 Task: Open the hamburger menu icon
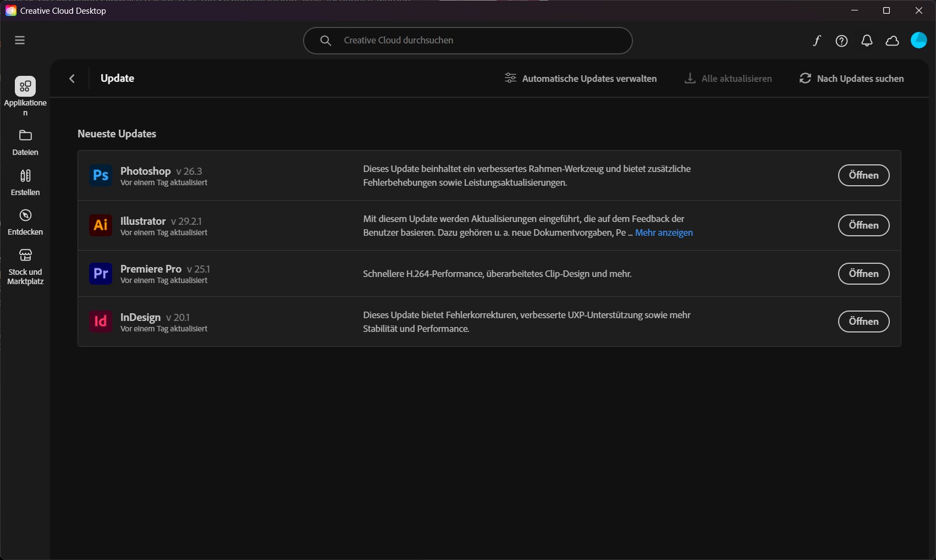pos(20,40)
